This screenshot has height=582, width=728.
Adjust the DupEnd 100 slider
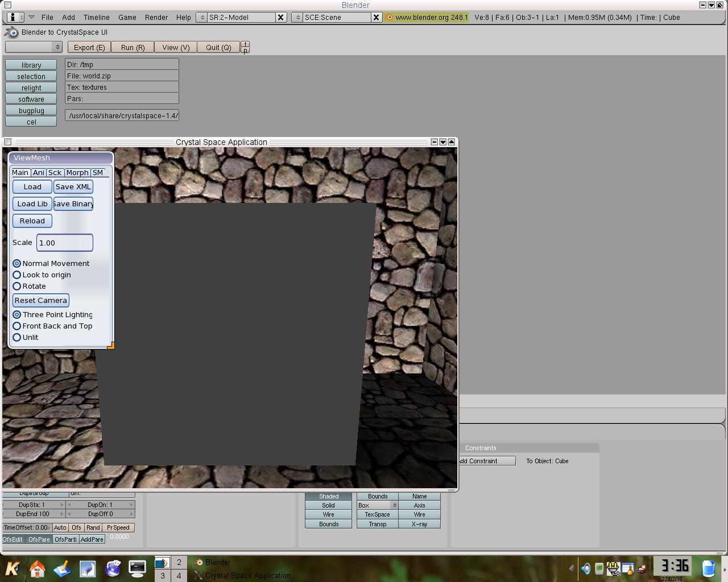point(33,514)
